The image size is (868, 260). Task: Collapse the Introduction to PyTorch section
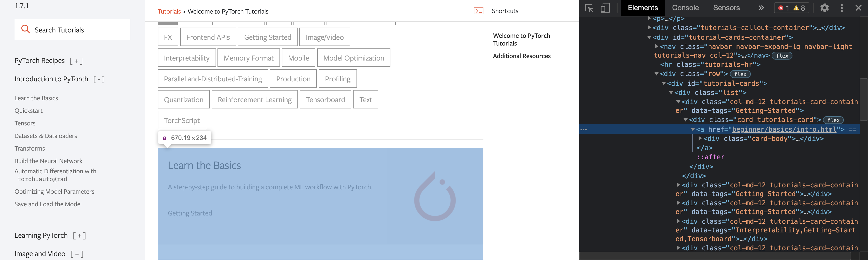point(99,79)
